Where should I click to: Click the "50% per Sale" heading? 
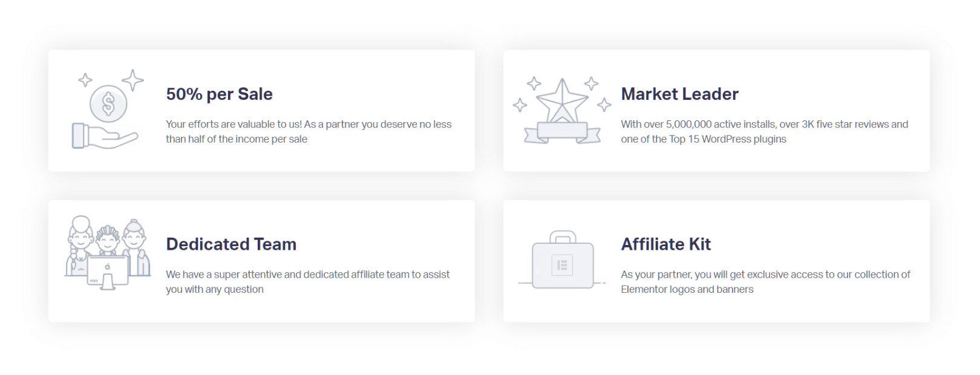pos(219,94)
